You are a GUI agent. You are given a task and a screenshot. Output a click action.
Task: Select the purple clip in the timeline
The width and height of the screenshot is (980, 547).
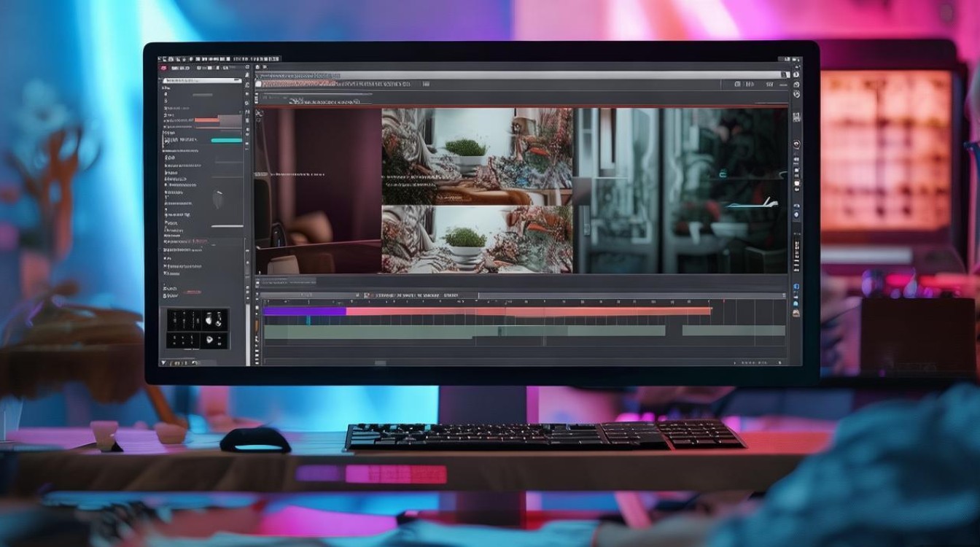[305, 311]
